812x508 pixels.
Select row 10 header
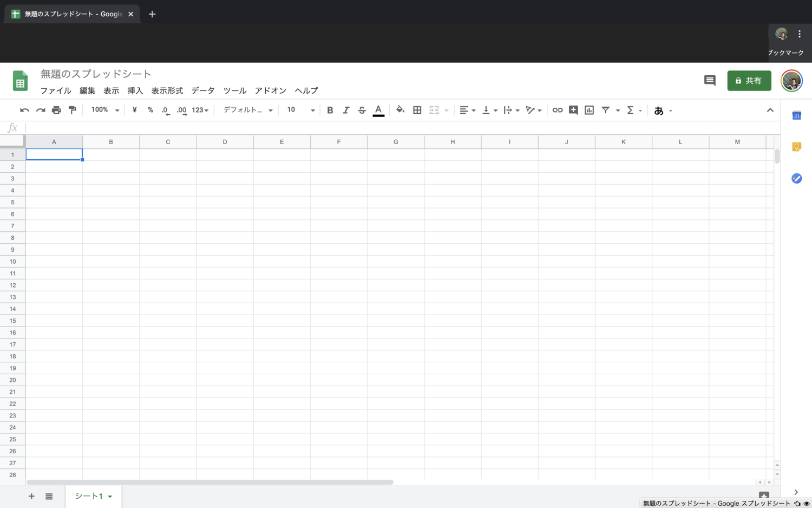[x=12, y=262]
